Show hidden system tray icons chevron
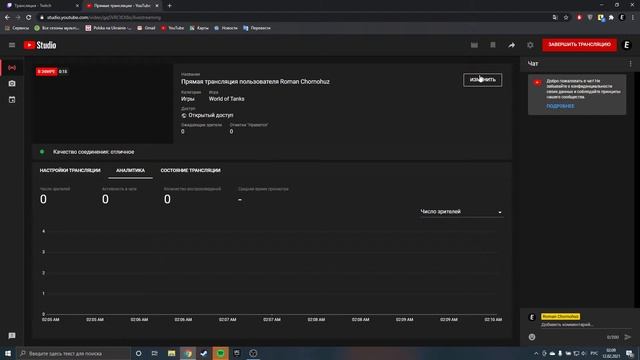 (536, 353)
